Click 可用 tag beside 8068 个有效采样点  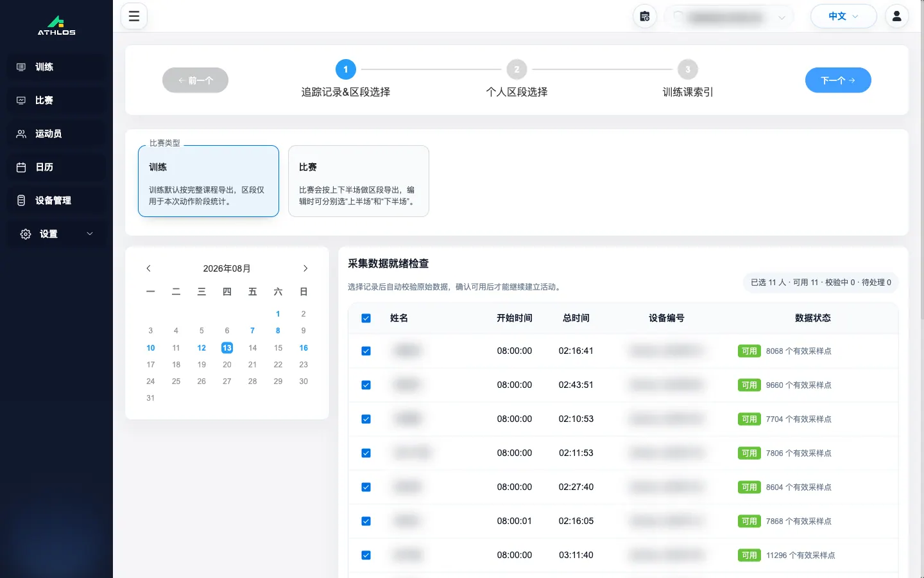click(x=749, y=351)
